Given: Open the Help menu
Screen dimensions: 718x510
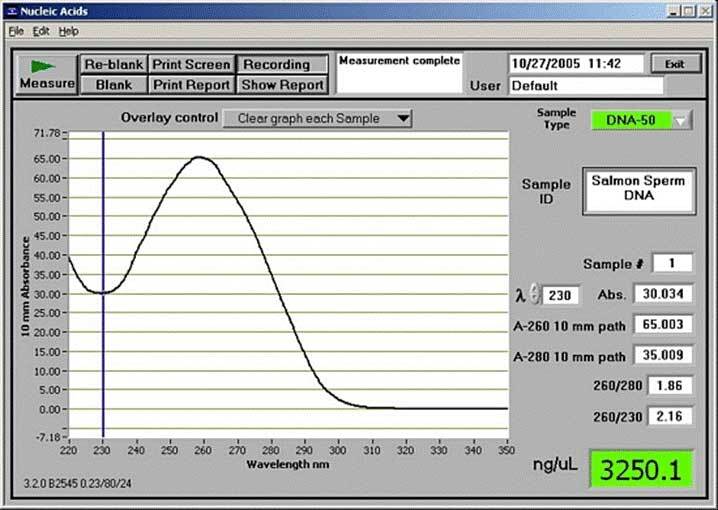Looking at the screenshot, I should pyautogui.click(x=68, y=31).
